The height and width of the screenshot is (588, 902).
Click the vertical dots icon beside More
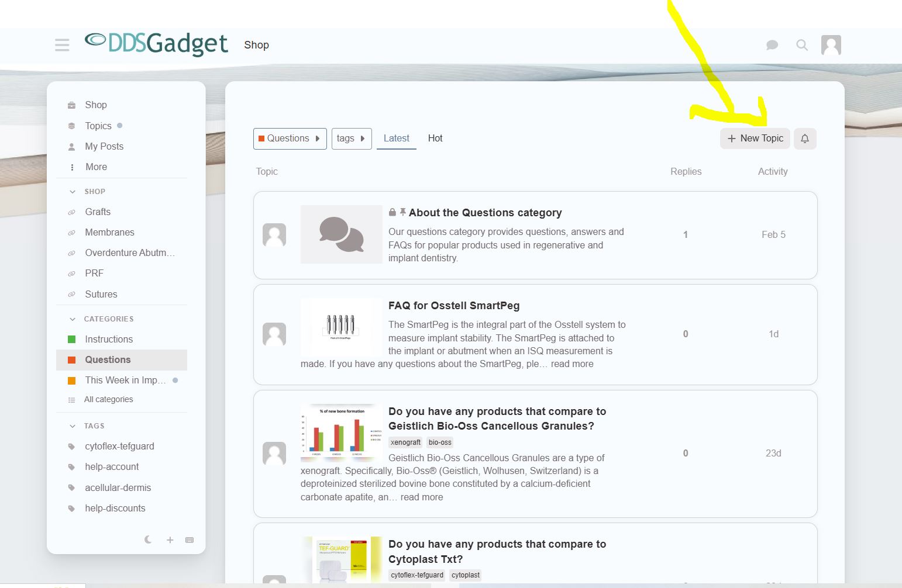72,167
